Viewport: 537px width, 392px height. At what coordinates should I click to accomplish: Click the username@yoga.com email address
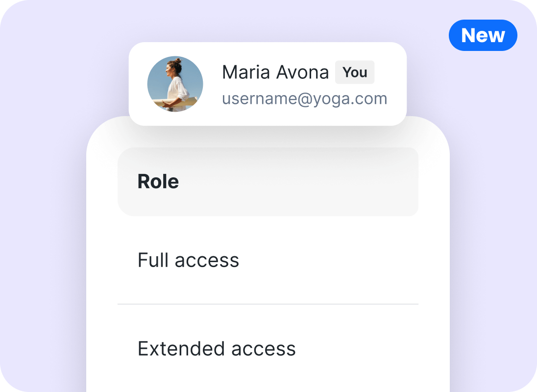pyautogui.click(x=304, y=99)
